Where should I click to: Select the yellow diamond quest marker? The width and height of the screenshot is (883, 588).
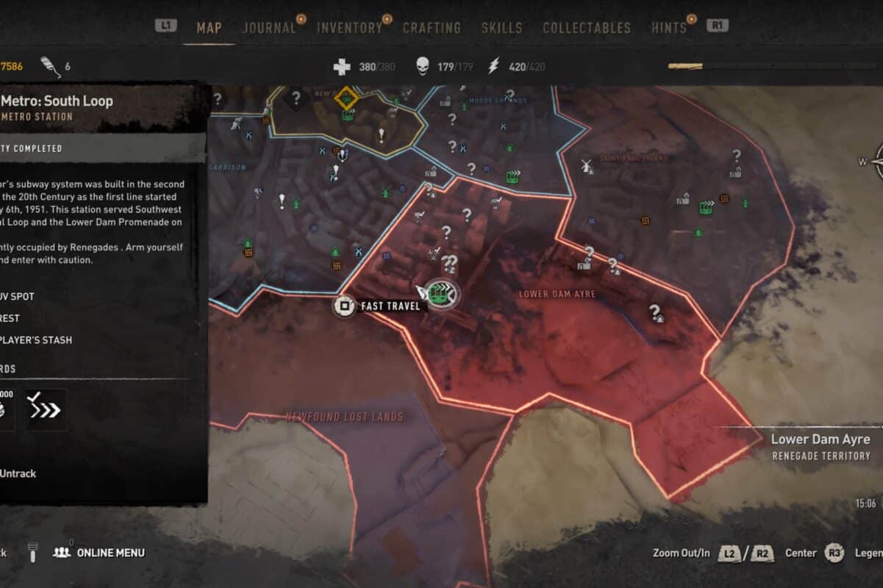(346, 98)
